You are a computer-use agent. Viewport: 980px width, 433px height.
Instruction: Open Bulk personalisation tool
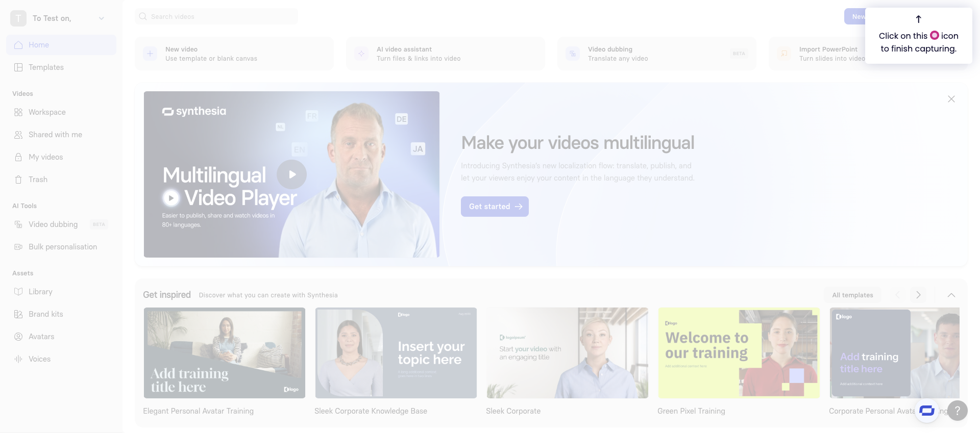(x=61, y=247)
